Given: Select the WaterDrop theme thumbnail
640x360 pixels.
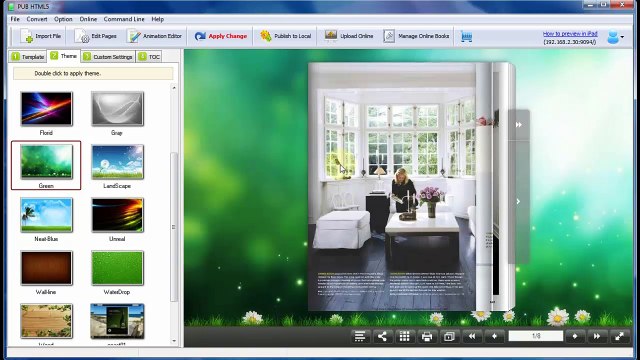Looking at the screenshot, I should (x=118, y=268).
